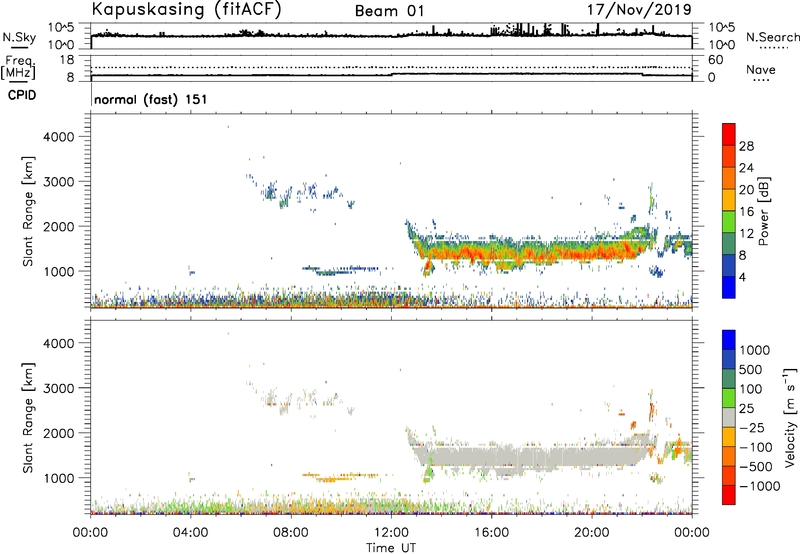Click the N.Sky legend label

tap(19, 37)
